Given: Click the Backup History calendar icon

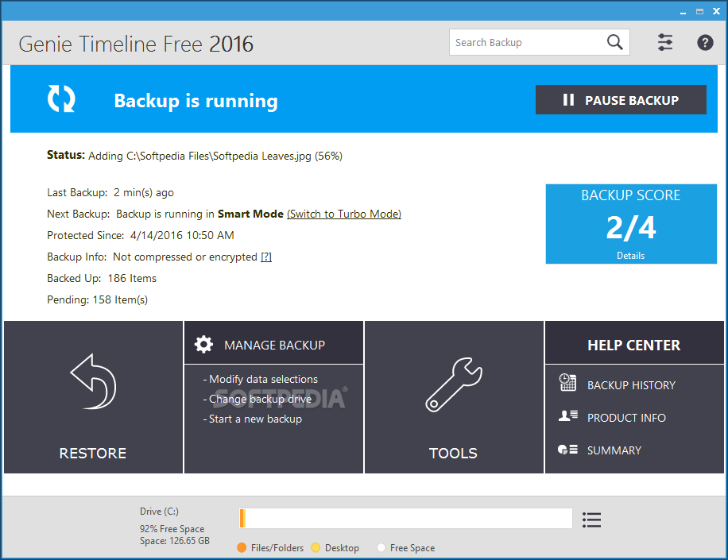Looking at the screenshot, I should tap(567, 382).
